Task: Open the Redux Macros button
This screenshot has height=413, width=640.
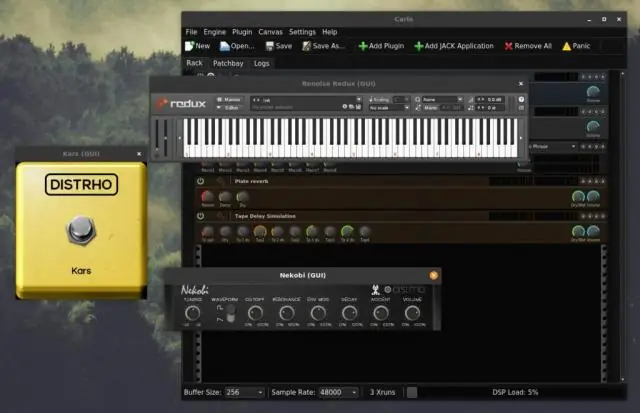Action: [229, 100]
